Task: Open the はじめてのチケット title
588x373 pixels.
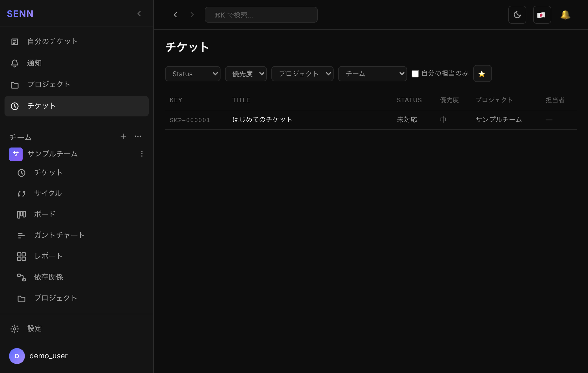Action: pos(262,120)
